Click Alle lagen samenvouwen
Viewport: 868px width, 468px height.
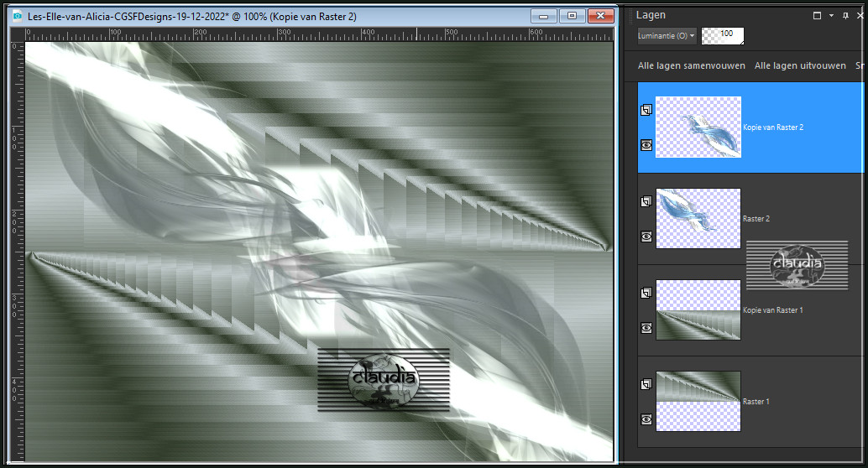point(692,65)
